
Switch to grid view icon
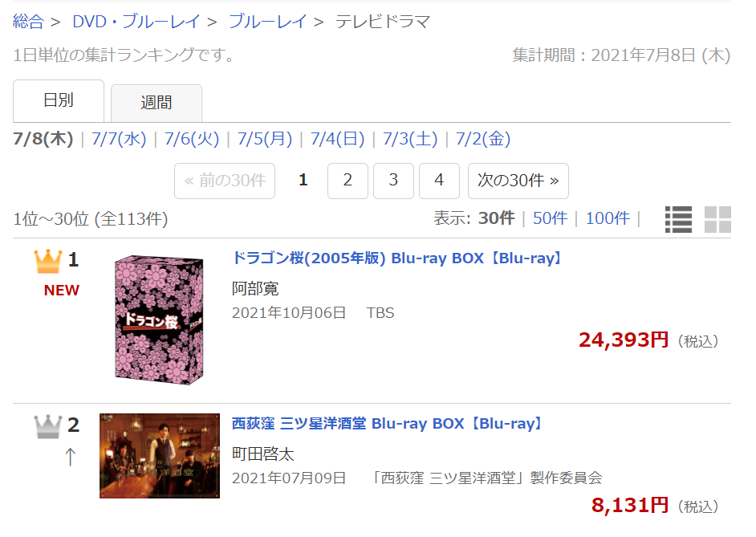[x=717, y=219]
